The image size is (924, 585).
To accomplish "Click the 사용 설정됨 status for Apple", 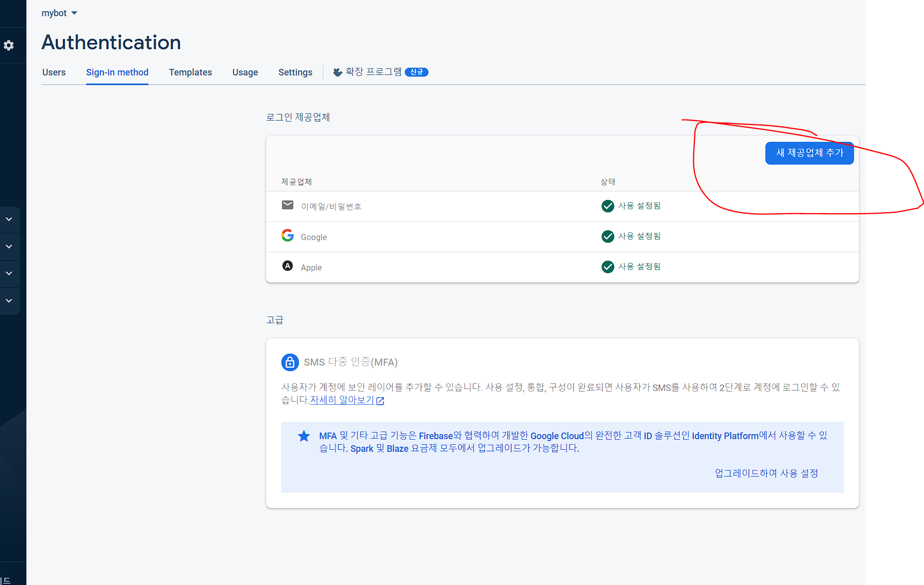I will click(x=639, y=266).
